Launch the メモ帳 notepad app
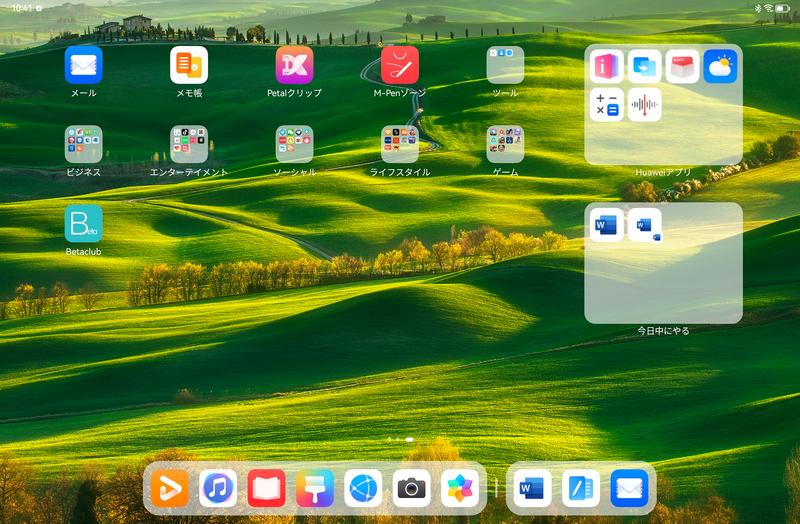 tap(189, 65)
